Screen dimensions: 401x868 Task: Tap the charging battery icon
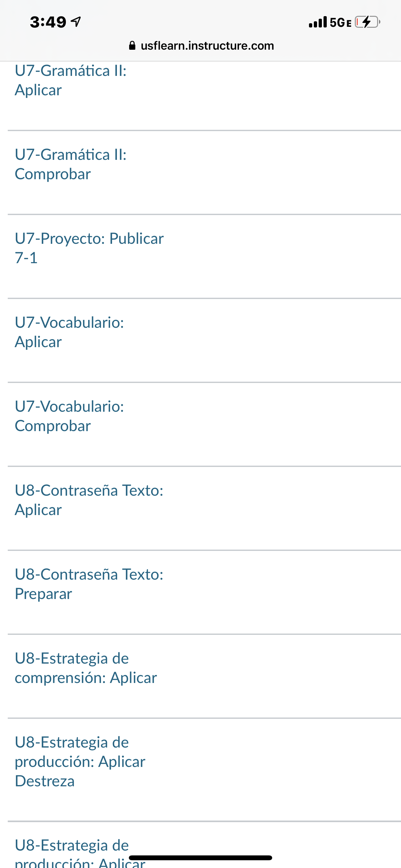(x=367, y=22)
